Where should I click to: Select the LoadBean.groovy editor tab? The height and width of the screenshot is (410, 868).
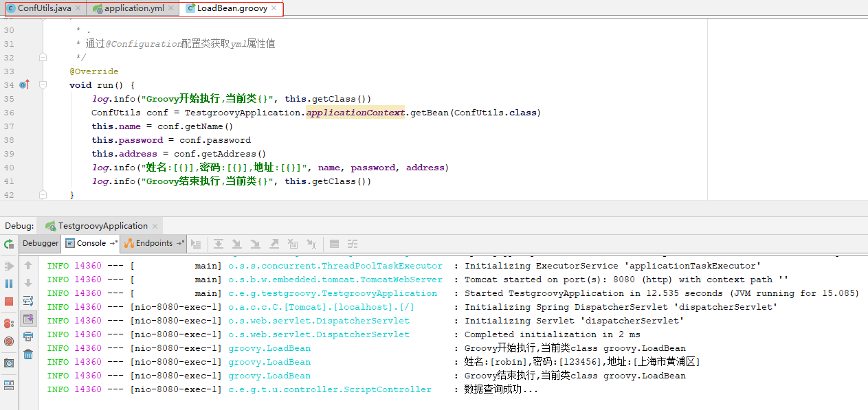232,8
